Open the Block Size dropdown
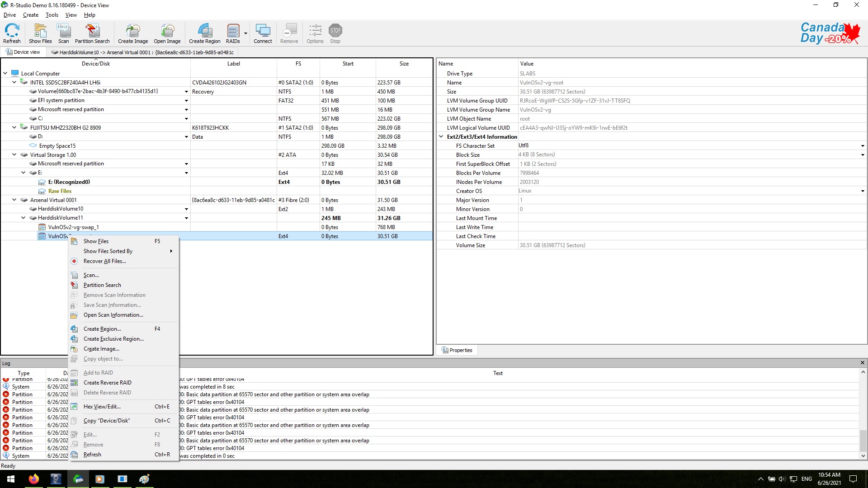 pos(863,155)
